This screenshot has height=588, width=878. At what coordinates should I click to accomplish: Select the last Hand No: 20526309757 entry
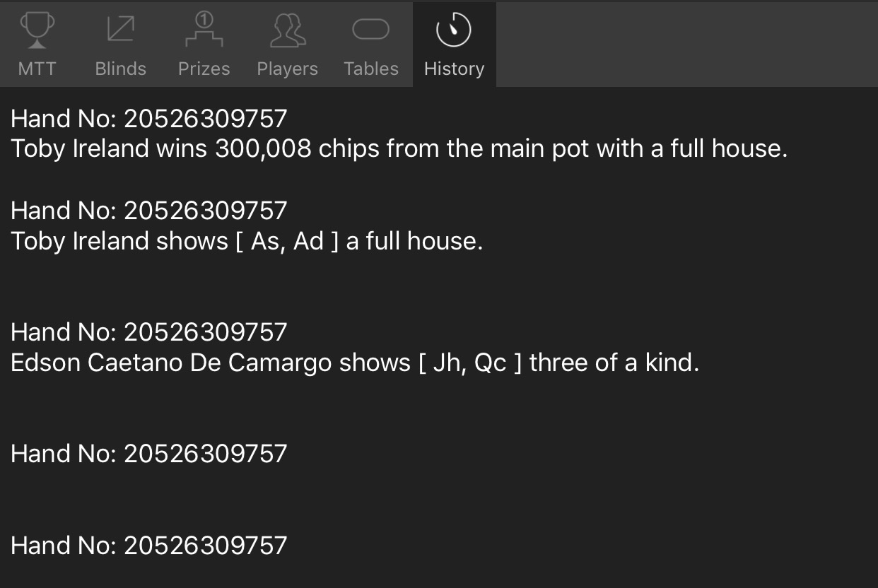149,546
